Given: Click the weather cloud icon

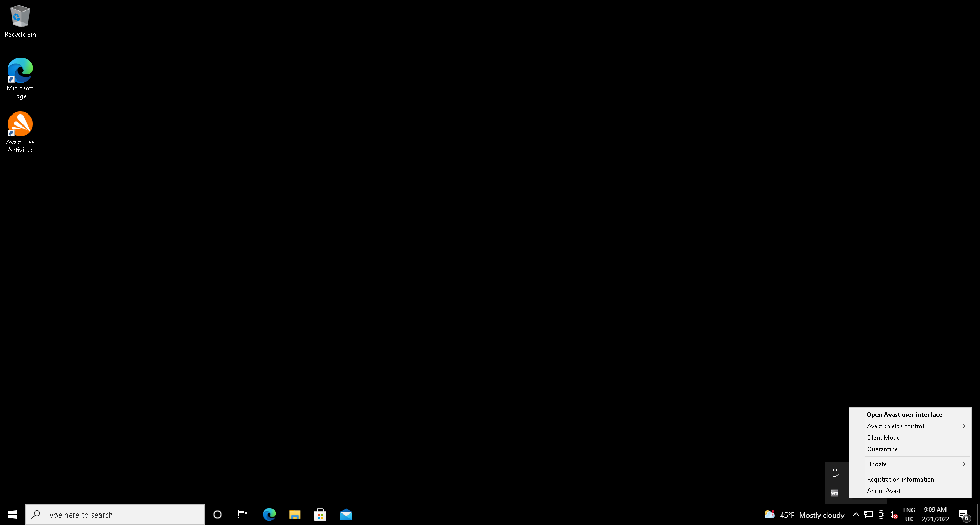Looking at the screenshot, I should click(x=769, y=515).
